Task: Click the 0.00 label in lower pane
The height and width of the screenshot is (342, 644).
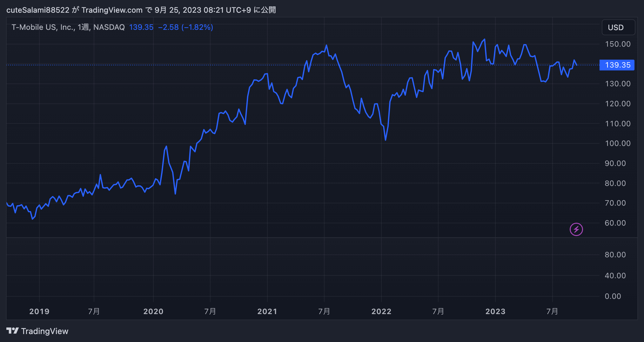Action: (x=613, y=296)
